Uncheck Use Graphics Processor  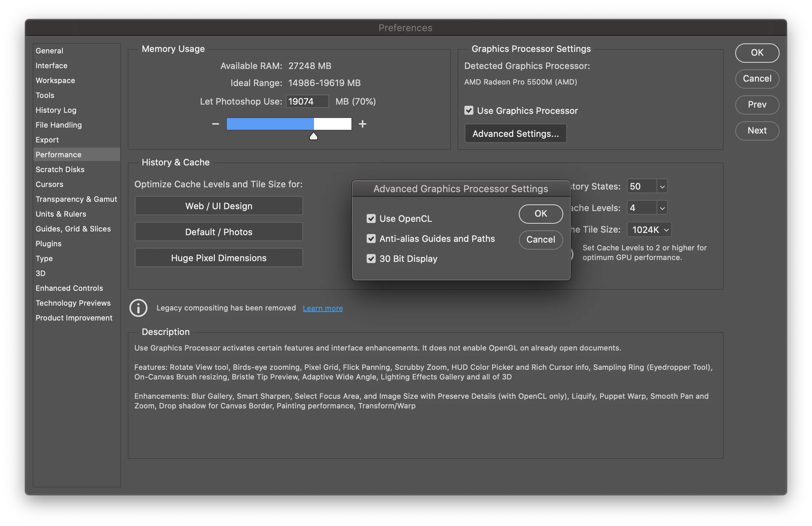tap(469, 111)
